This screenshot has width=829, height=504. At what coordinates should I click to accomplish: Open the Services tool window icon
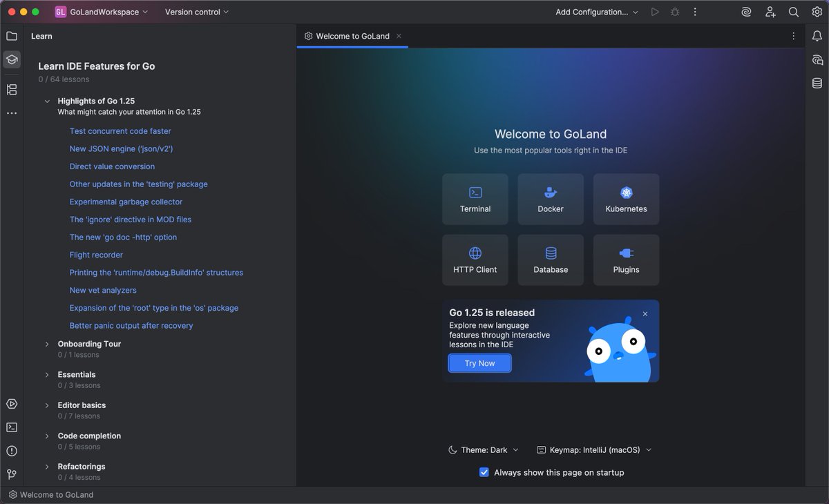(x=12, y=404)
